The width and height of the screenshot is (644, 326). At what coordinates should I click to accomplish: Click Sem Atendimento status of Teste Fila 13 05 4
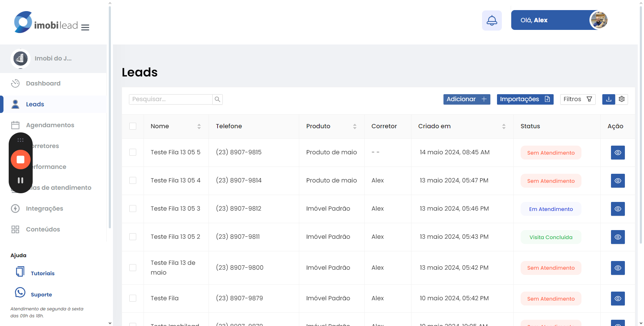tap(551, 181)
